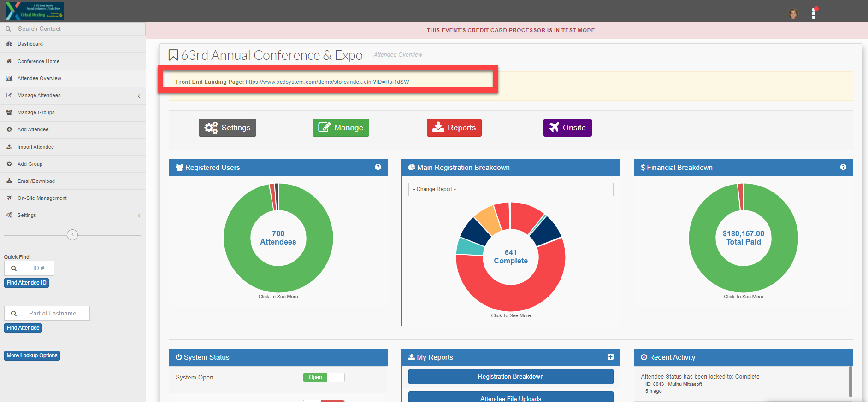Click the download icon next to Email/Download
Viewport: 868px width, 402px height.
9,181
